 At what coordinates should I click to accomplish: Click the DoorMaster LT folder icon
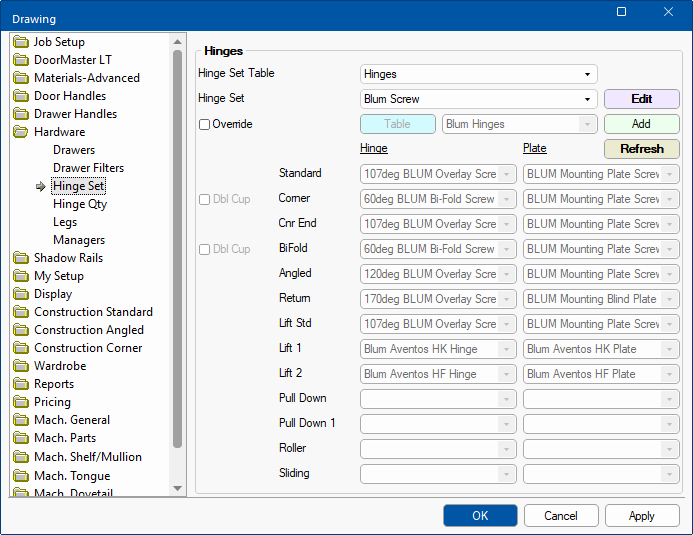click(21, 60)
